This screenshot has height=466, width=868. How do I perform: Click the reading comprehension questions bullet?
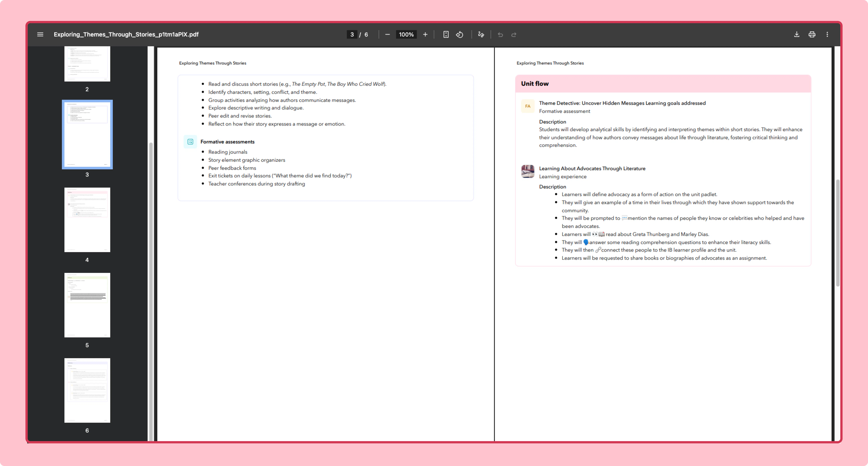(667, 242)
